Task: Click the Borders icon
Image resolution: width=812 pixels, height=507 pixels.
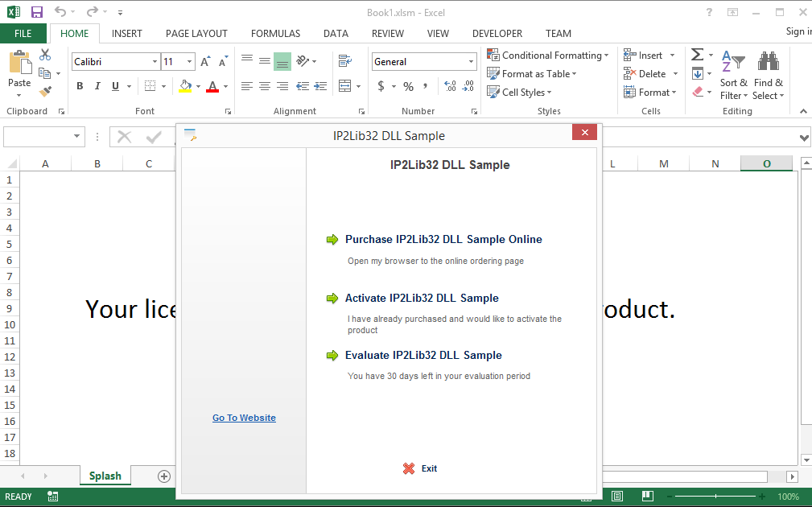Action: (150, 86)
